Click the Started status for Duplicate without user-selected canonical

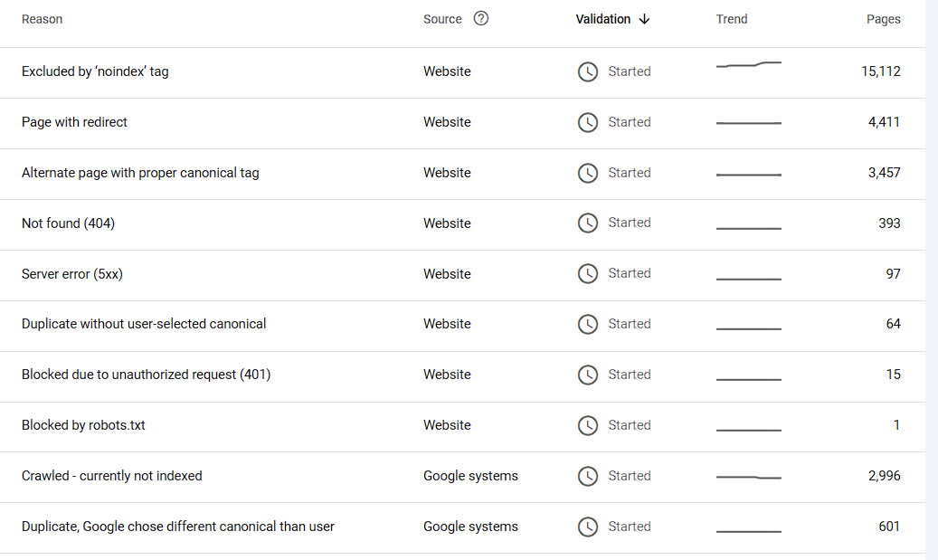[629, 324]
